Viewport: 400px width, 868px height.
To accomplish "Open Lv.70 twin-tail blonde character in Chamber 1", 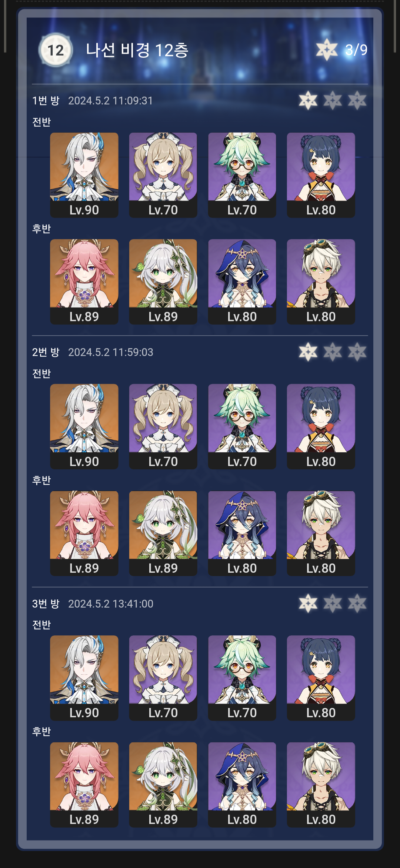I will coord(163,175).
